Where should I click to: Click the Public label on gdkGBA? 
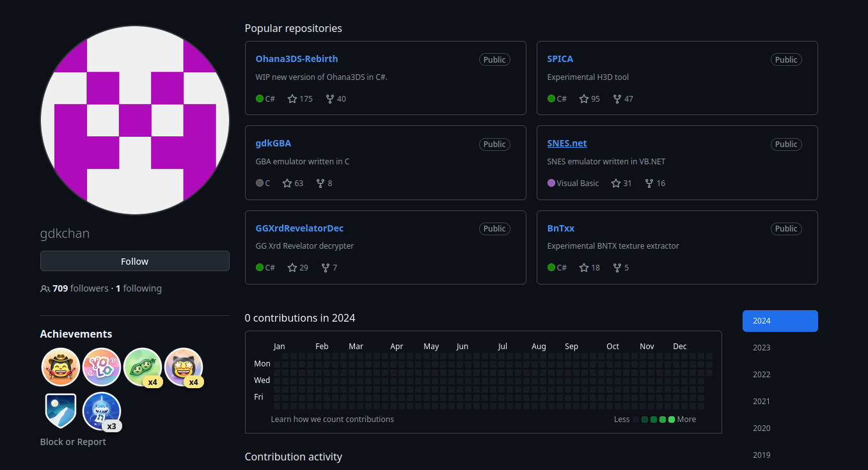click(x=494, y=144)
